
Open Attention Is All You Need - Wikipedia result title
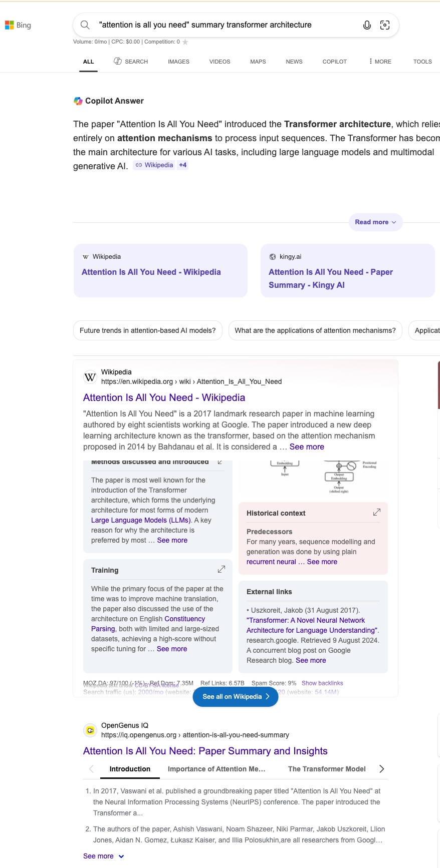(x=164, y=397)
